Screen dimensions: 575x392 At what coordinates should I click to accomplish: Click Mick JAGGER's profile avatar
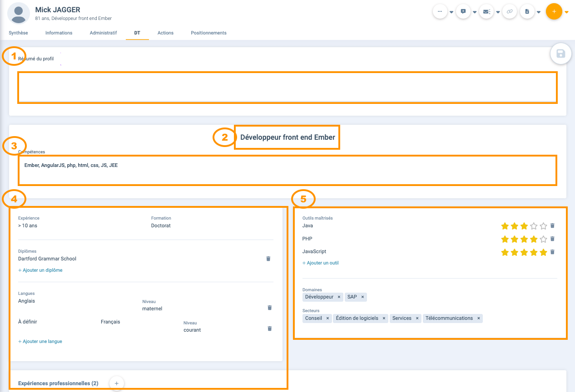19,13
